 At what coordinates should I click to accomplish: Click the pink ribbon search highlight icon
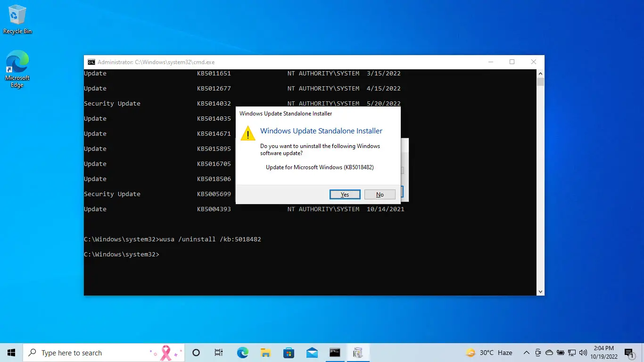(166, 353)
